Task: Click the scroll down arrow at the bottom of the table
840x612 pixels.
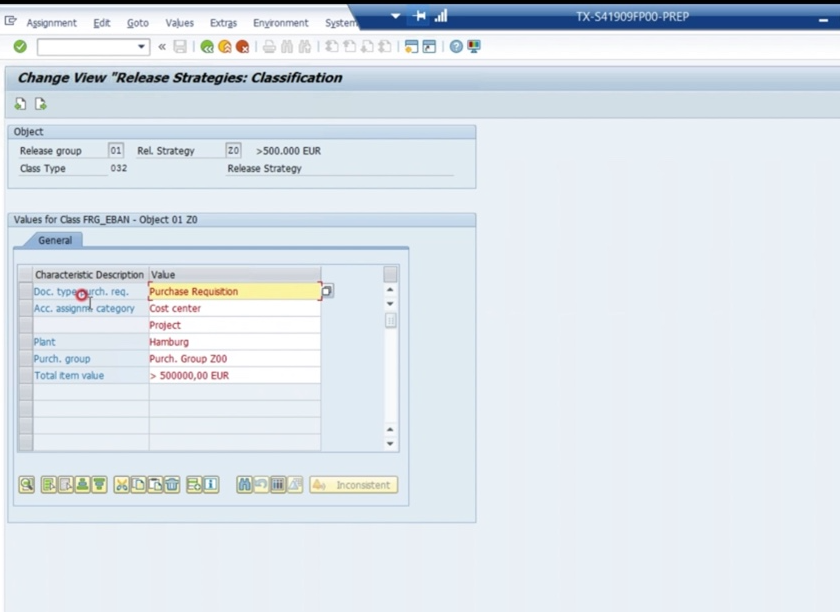Action: 391,444
